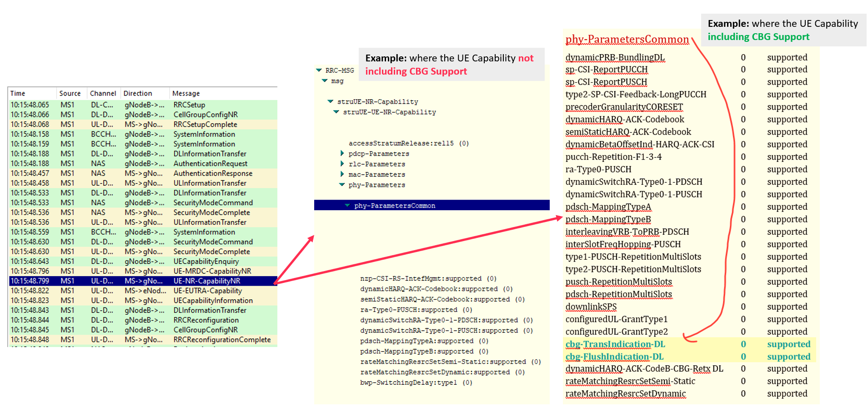This screenshot has width=868, height=413.
Task: Click configuredUL-GrantType1 entry
Action: [x=616, y=319]
